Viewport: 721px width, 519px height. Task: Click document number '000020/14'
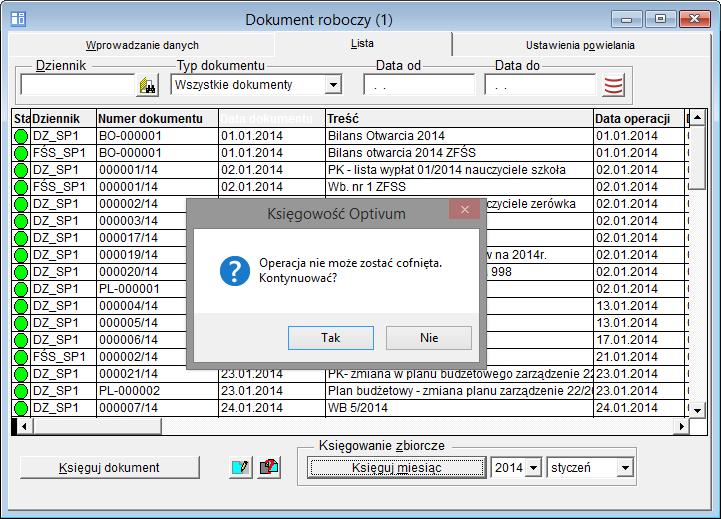click(128, 272)
